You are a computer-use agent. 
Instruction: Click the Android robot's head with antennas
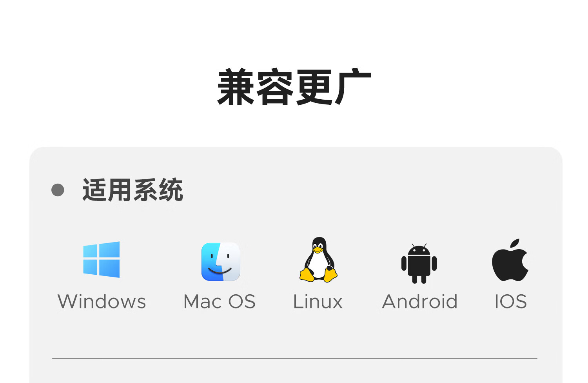coord(419,250)
